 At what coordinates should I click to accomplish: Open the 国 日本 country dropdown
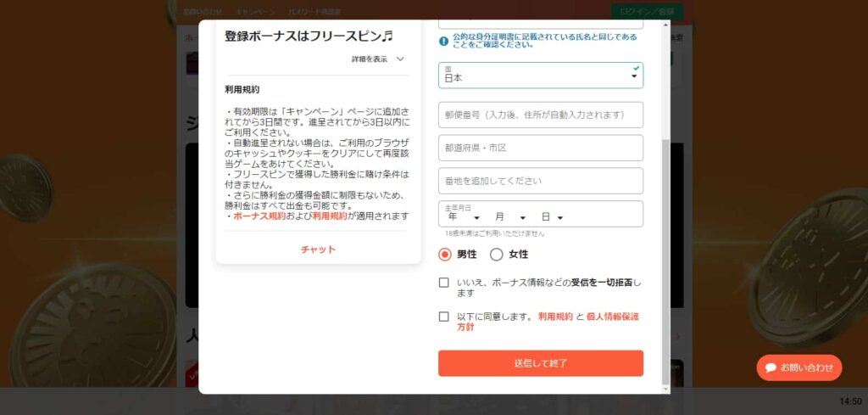[x=540, y=76]
